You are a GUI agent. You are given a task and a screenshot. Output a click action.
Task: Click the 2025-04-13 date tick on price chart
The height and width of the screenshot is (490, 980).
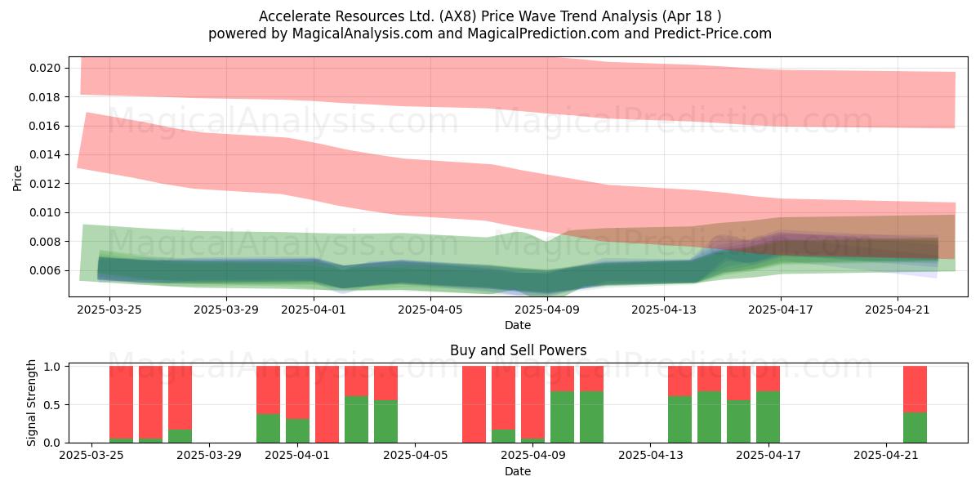coord(664,309)
